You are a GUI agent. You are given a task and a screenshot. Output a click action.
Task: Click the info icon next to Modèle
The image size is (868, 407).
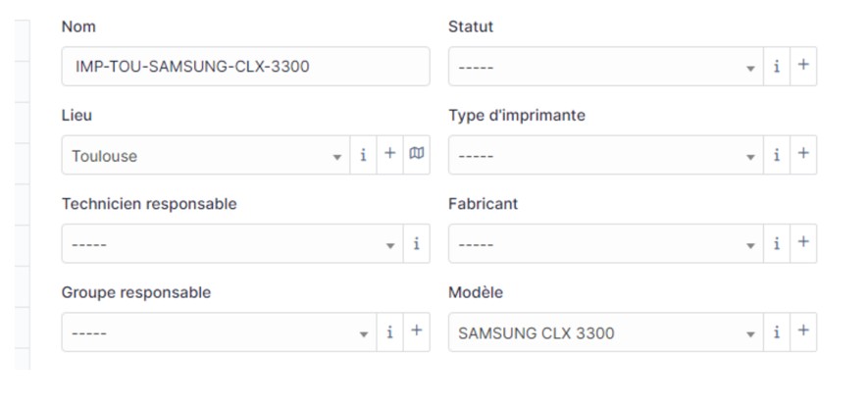(777, 332)
